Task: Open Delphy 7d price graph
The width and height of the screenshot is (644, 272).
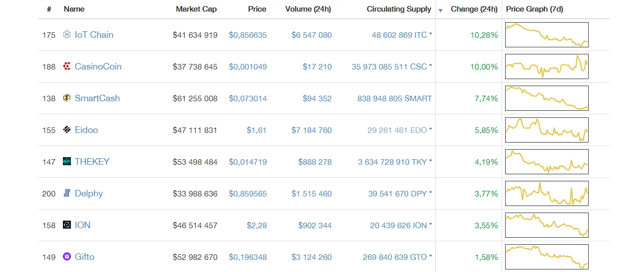Action: click(547, 193)
